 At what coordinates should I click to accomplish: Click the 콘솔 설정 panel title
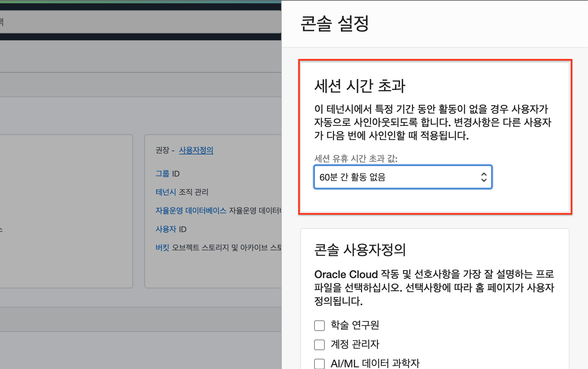tap(334, 23)
